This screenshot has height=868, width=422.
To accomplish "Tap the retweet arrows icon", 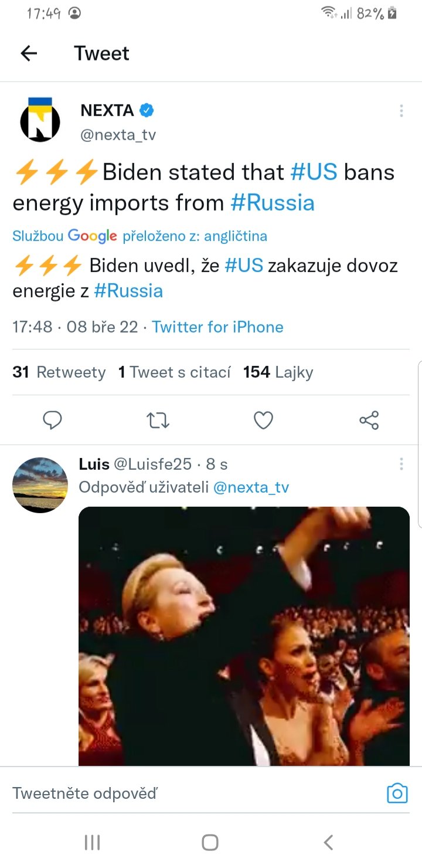I will tap(158, 420).
